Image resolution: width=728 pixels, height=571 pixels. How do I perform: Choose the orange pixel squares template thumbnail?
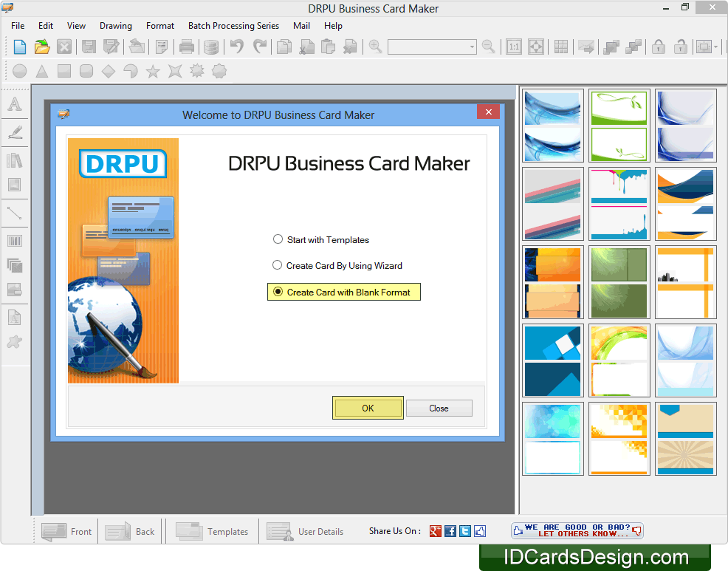click(619, 439)
